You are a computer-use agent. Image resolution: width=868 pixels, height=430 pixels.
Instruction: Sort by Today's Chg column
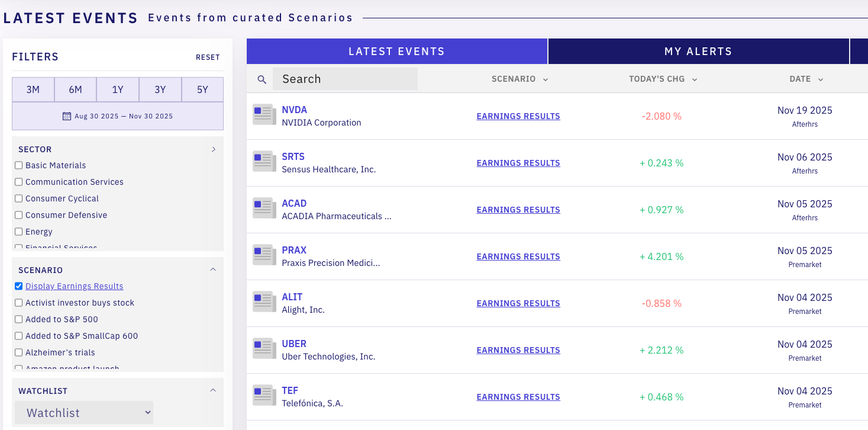click(663, 79)
